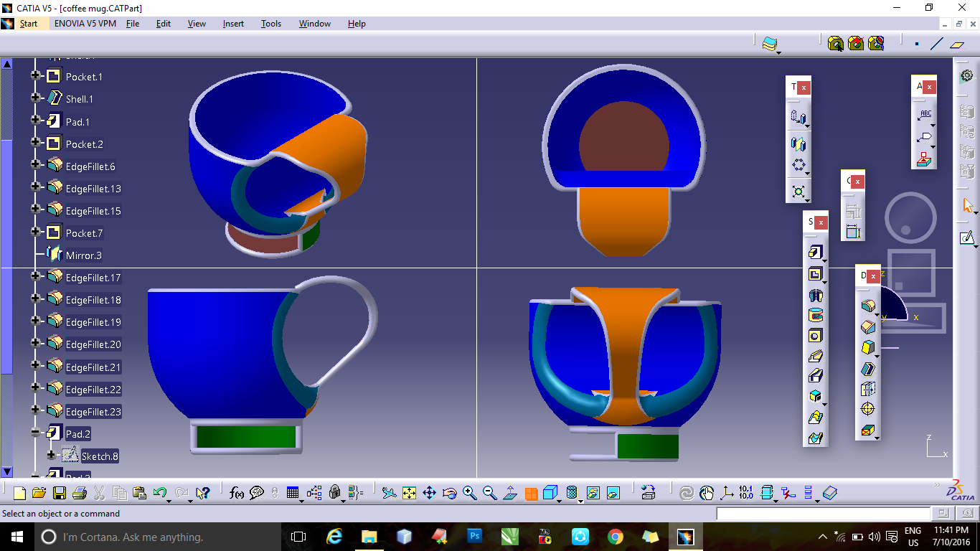Undo the last action

point(160,493)
